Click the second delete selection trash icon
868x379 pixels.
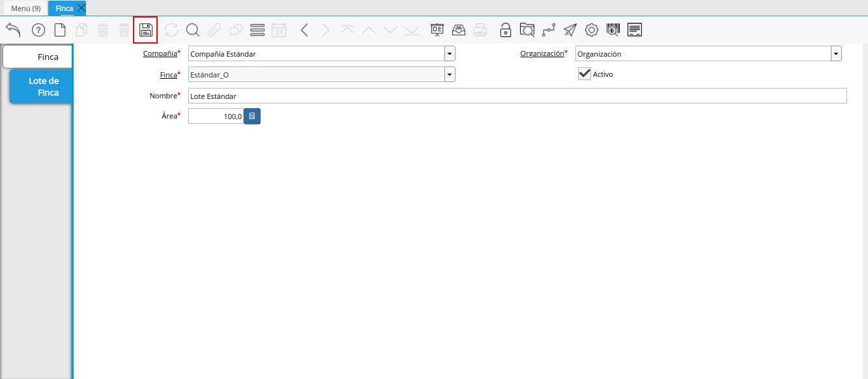124,29
